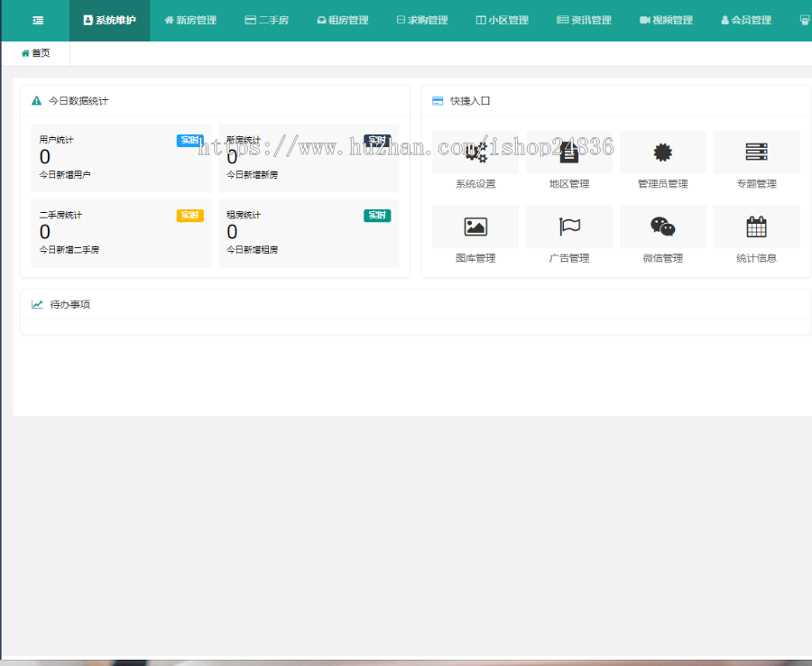This screenshot has height=666, width=812.
Task: Click 用户统计 blue 实时 badge
Action: [190, 141]
